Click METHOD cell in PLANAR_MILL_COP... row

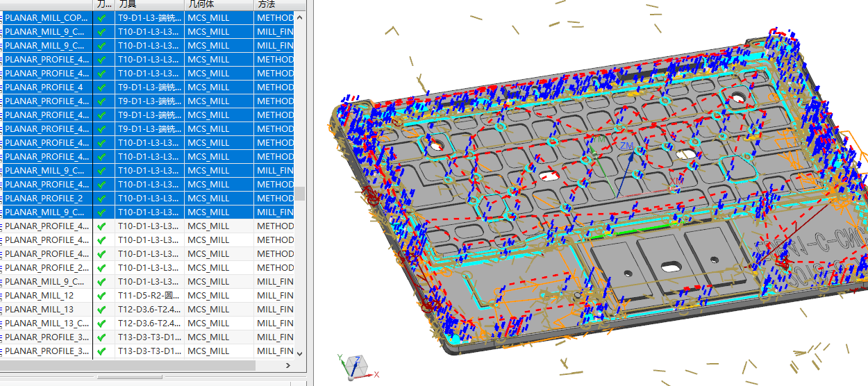pyautogui.click(x=274, y=17)
